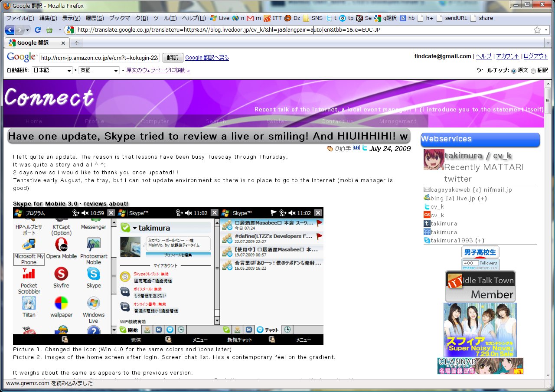The height and width of the screenshot is (392, 555).
Task: Reload the page with the refresh icon
Action: (38, 30)
